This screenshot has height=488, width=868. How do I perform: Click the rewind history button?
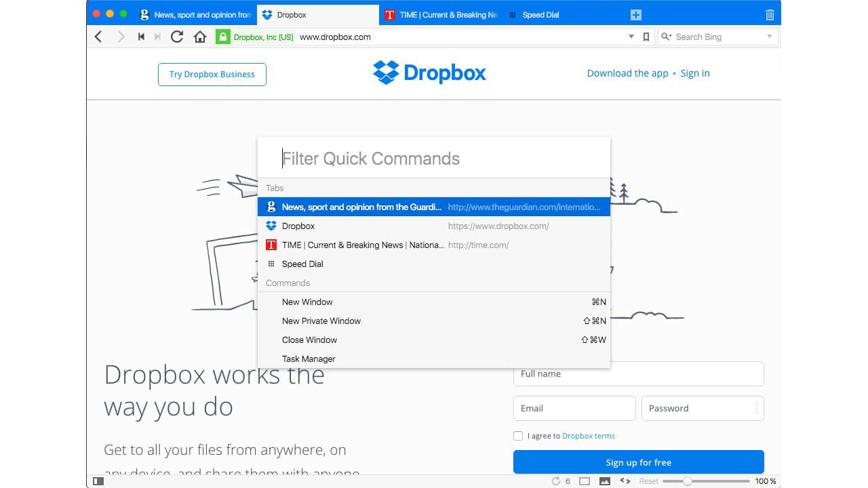tap(141, 37)
